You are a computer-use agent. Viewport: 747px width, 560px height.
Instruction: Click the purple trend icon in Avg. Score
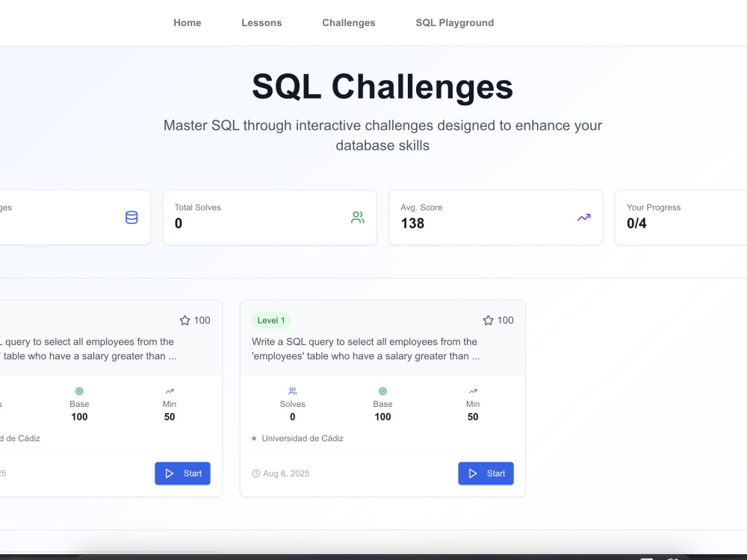click(584, 217)
